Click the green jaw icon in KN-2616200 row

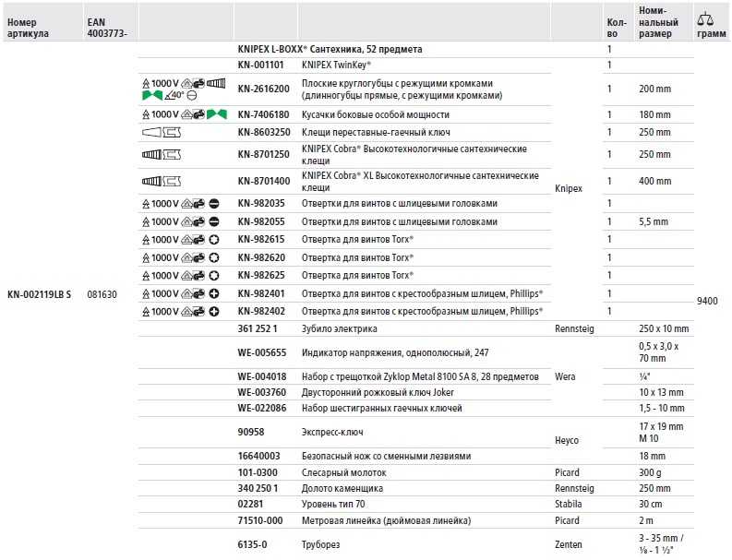click(x=152, y=95)
